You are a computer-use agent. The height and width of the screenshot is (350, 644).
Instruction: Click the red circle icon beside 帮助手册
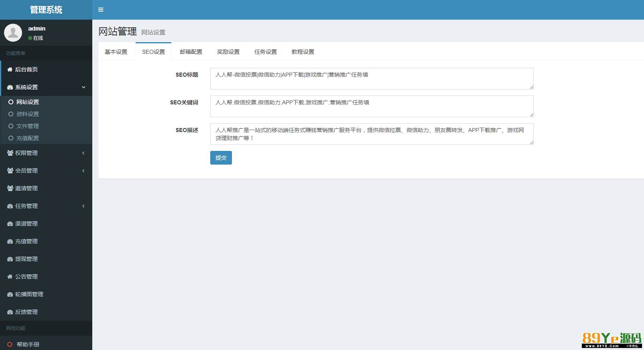click(10, 344)
